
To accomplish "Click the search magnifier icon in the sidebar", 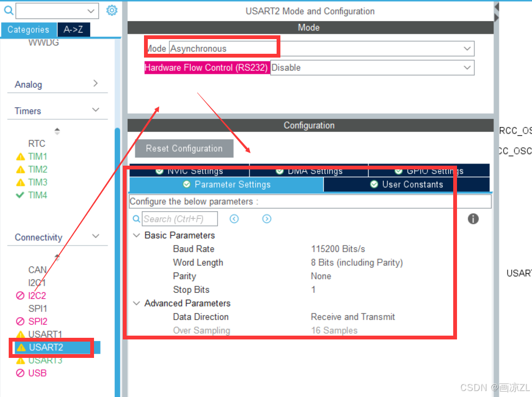I will tap(9, 10).
